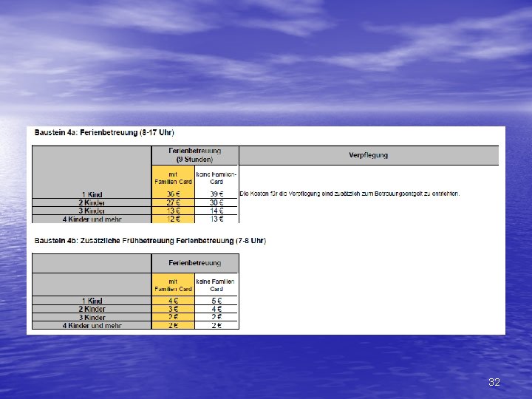
Task: Click 'keine Familien Card' header in 4b table
Action: tap(216, 285)
